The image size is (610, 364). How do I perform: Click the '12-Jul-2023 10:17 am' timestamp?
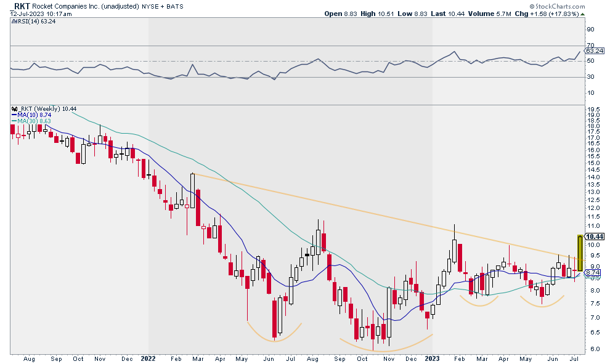41,14
